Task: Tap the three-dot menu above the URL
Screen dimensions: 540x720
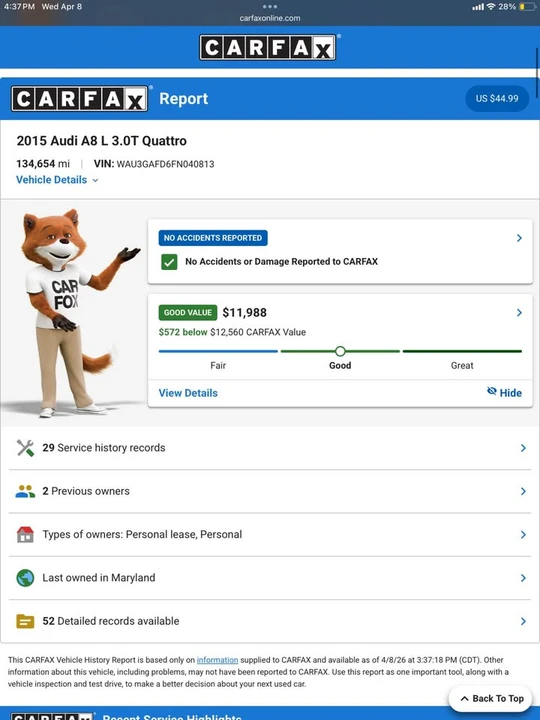Action: (x=270, y=6)
